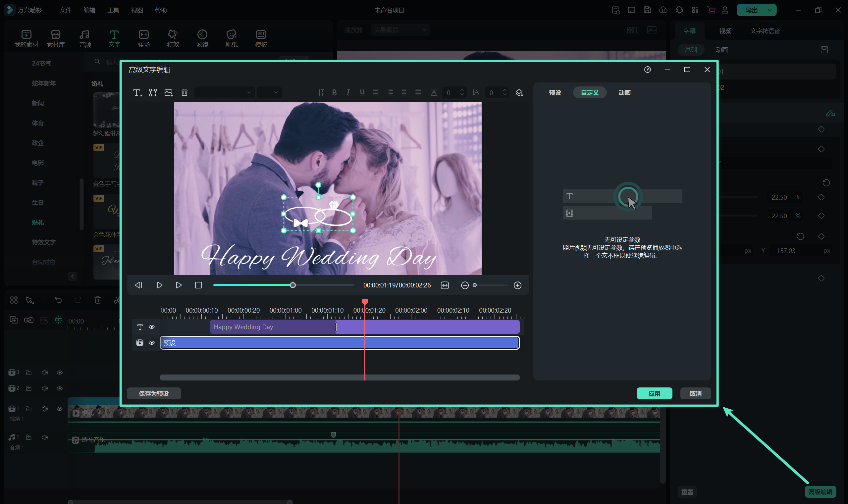Open the font size dropdown
Image resolution: width=848 pixels, height=504 pixels.
tap(269, 92)
